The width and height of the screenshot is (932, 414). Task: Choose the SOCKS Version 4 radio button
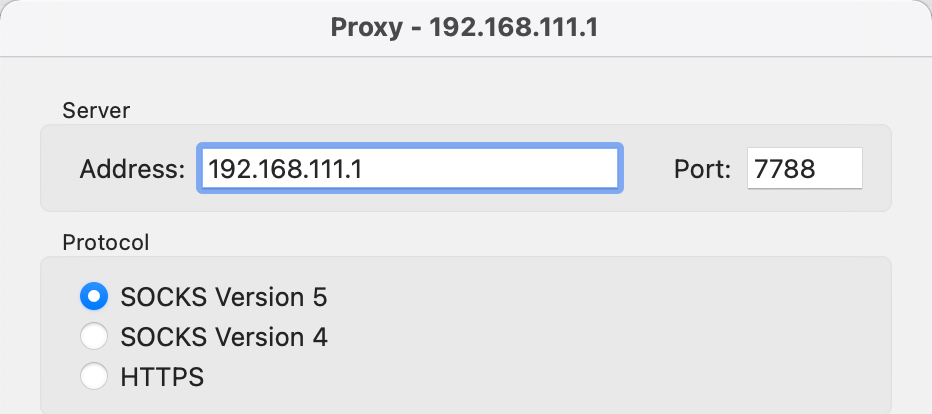[x=94, y=336]
